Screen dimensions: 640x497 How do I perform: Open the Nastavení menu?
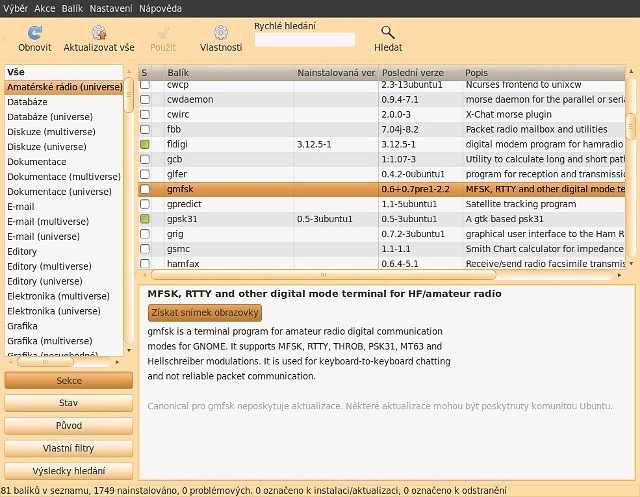(x=111, y=7)
